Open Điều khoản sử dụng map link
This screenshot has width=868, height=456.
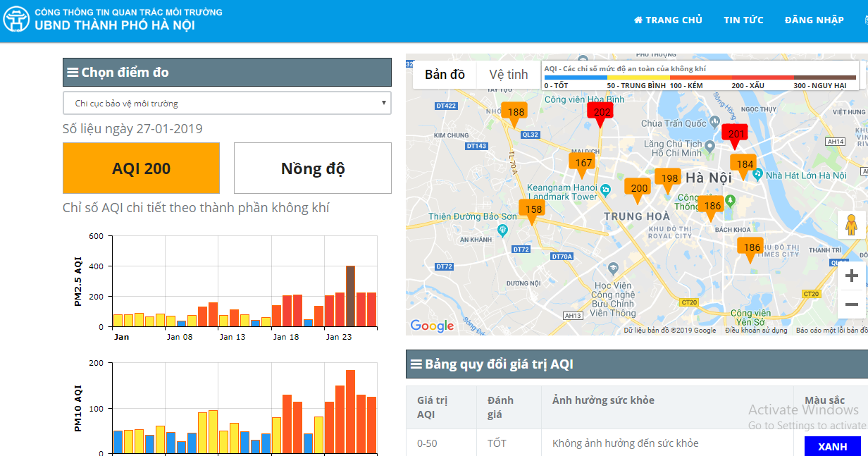coord(756,330)
